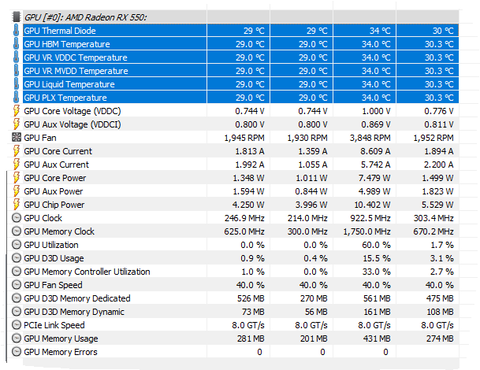
Task: Select the GPU Liquid Temperature label
Action: click(x=69, y=84)
